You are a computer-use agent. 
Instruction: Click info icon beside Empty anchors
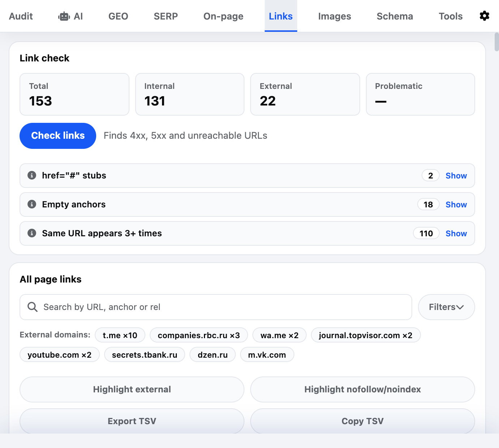pos(32,204)
